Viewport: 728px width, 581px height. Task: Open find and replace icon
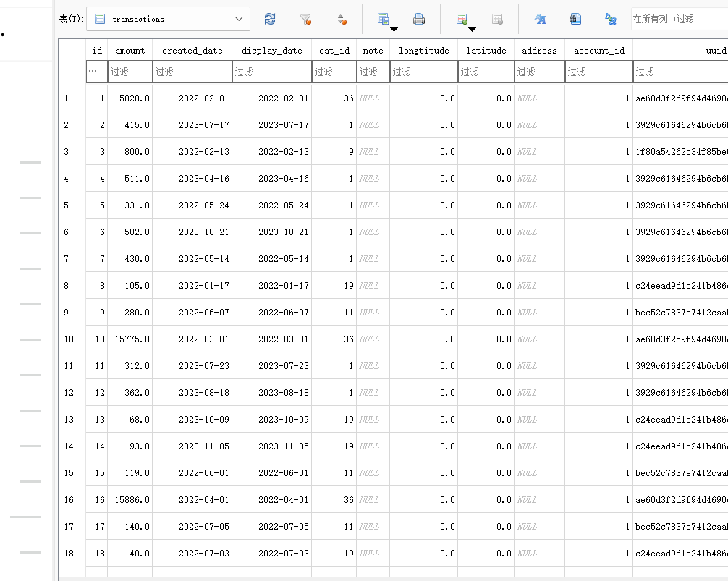pyautogui.click(x=611, y=19)
